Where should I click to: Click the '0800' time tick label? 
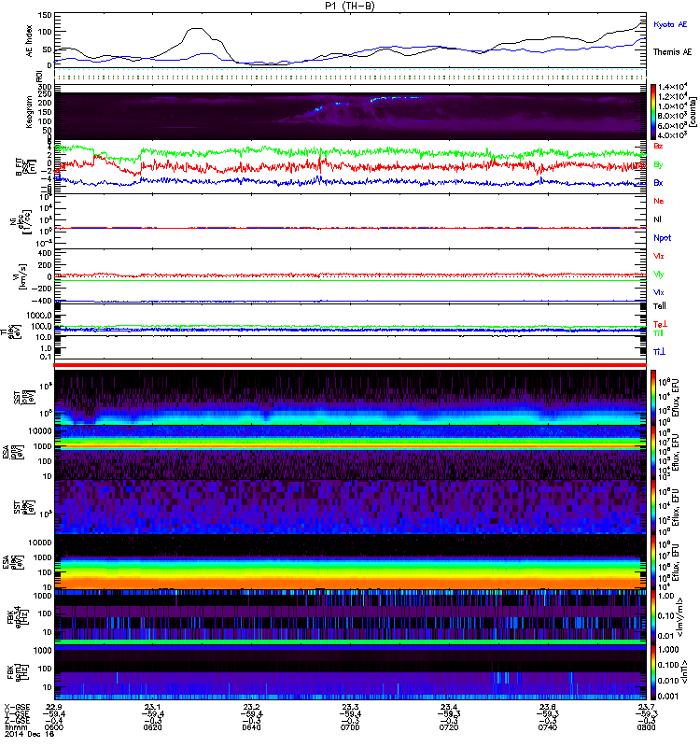click(x=647, y=727)
